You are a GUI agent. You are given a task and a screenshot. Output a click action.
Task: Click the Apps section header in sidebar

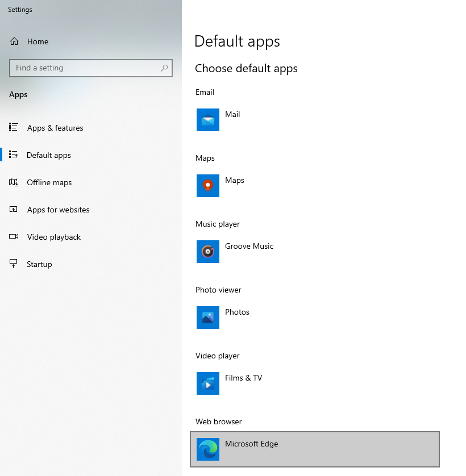click(18, 95)
